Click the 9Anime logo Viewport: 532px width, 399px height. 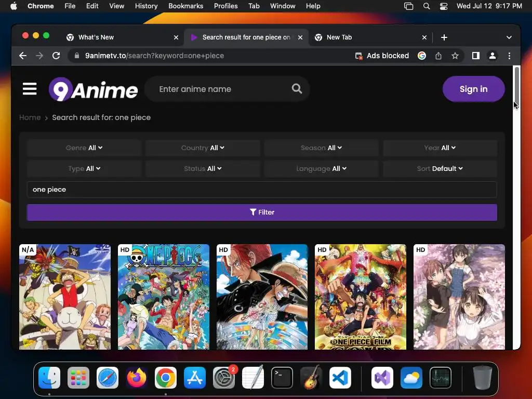tap(94, 89)
